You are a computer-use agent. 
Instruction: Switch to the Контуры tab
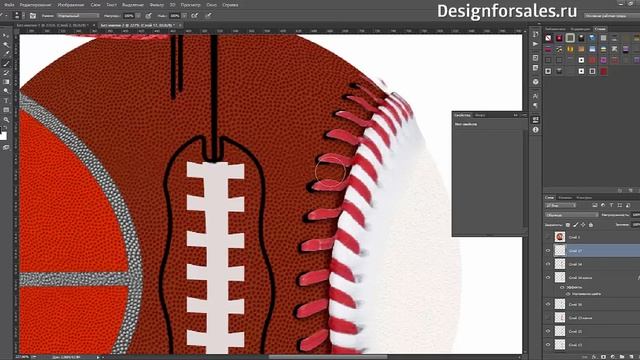tap(584, 198)
